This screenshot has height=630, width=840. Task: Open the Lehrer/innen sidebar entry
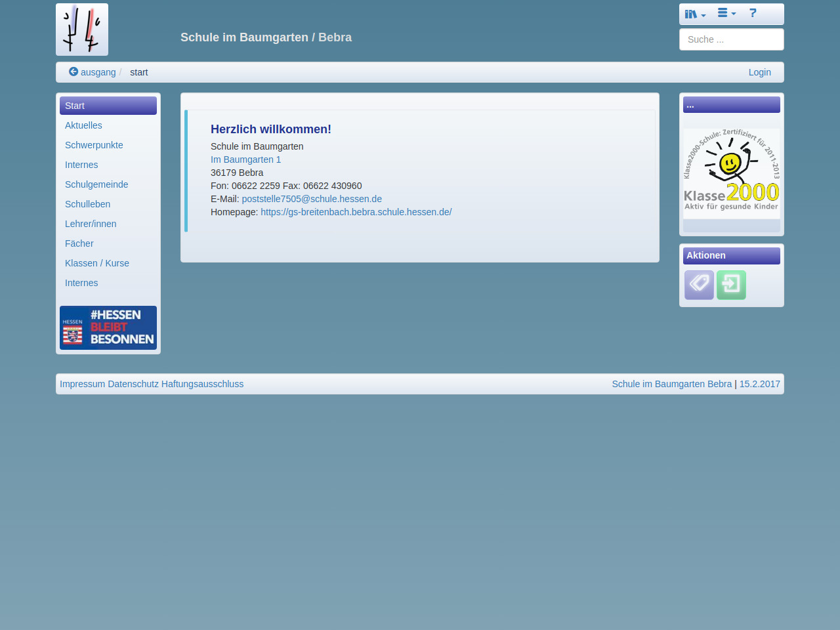91,224
